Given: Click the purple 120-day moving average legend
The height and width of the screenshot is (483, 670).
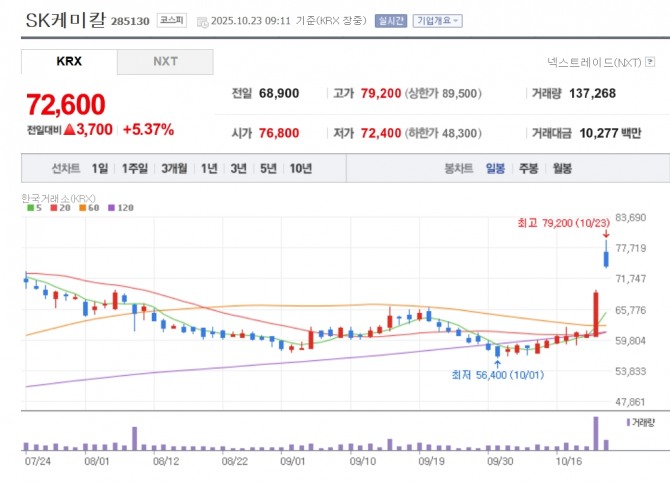Looking at the screenshot, I should click(121, 208).
